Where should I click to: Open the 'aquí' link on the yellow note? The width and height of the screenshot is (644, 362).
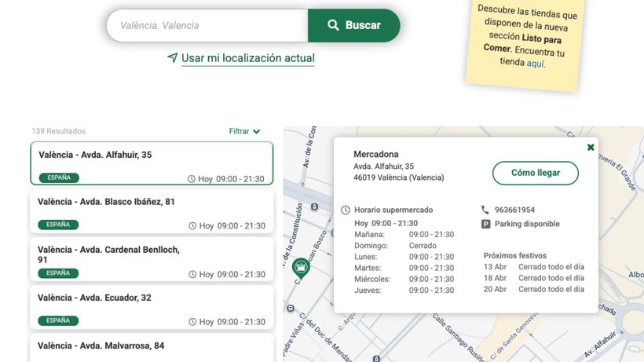536,64
